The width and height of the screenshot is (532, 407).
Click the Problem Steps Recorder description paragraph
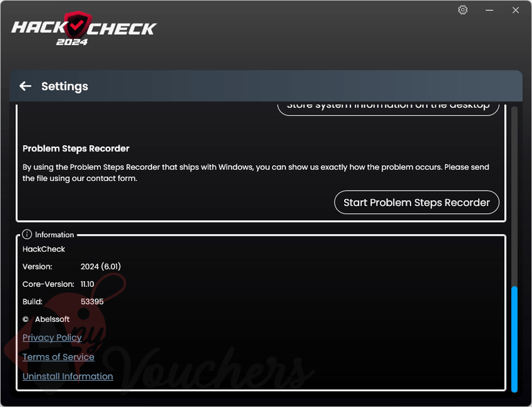point(256,173)
